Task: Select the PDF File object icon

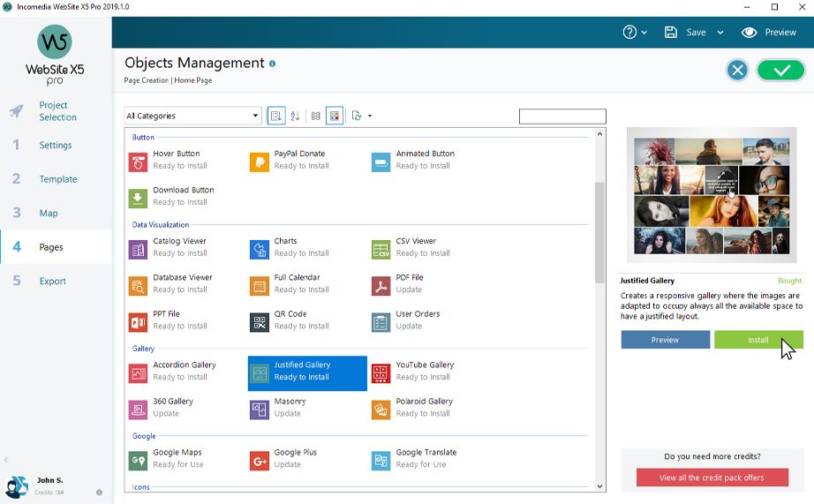Action: coord(381,286)
